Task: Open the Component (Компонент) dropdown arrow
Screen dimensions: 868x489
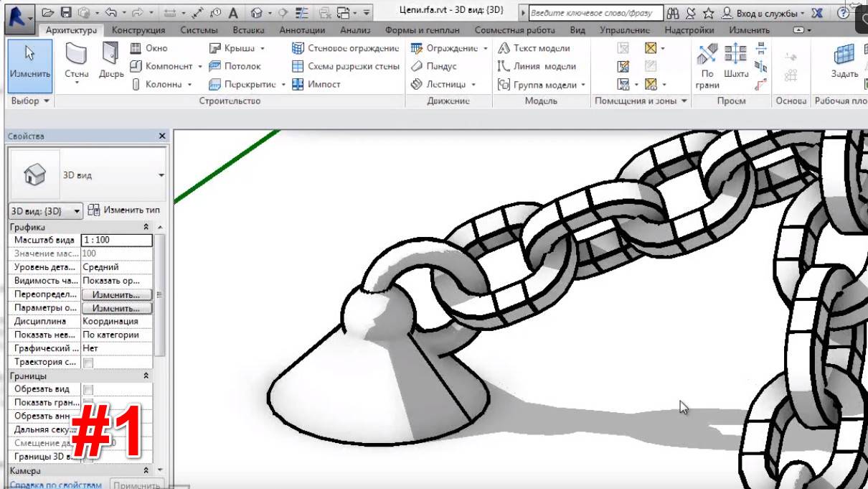Action: (x=199, y=67)
